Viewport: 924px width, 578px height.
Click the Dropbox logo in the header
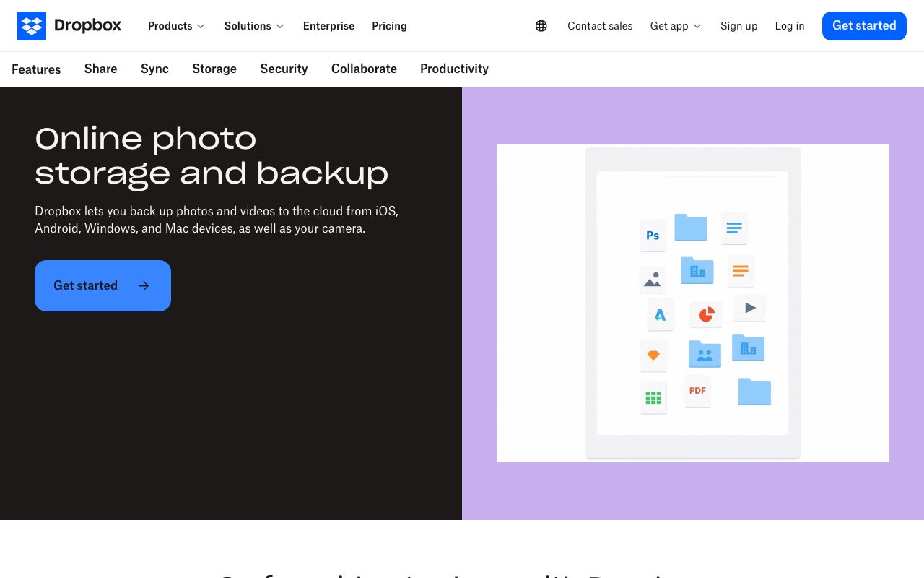pyautogui.click(x=69, y=26)
